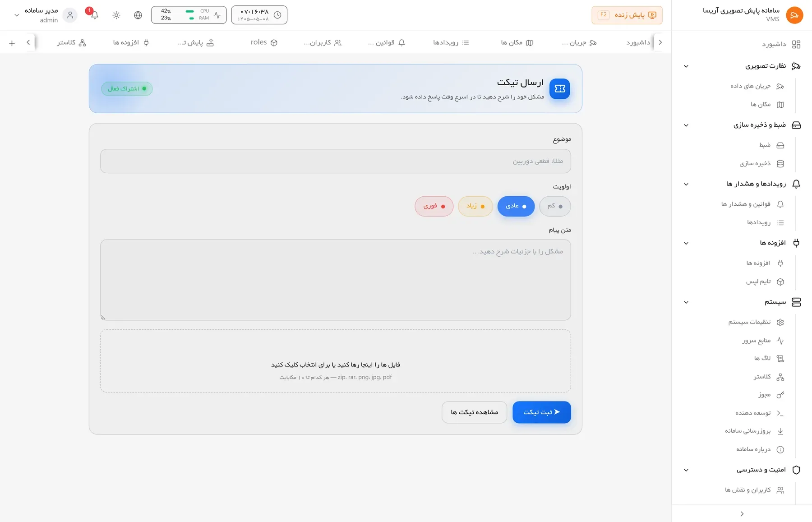Viewport: 812px width, 522px height.
Task: Switch to مکان ها tab
Action: coord(517,42)
